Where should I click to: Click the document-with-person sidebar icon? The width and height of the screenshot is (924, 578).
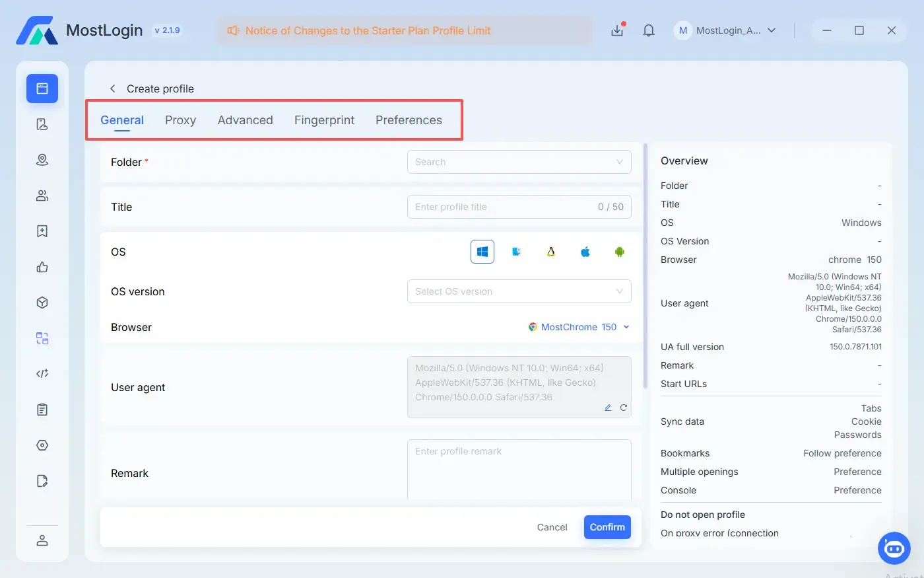pos(42,124)
